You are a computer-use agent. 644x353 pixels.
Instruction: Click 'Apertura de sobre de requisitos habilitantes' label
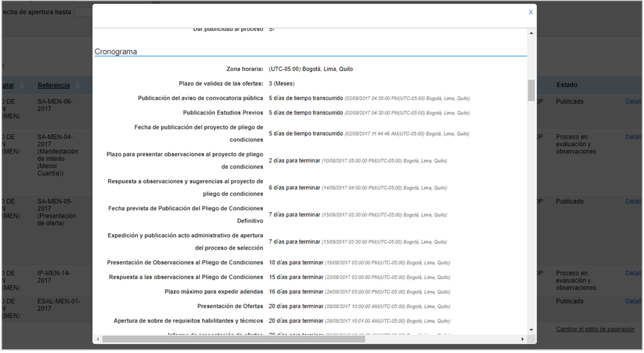click(x=188, y=321)
